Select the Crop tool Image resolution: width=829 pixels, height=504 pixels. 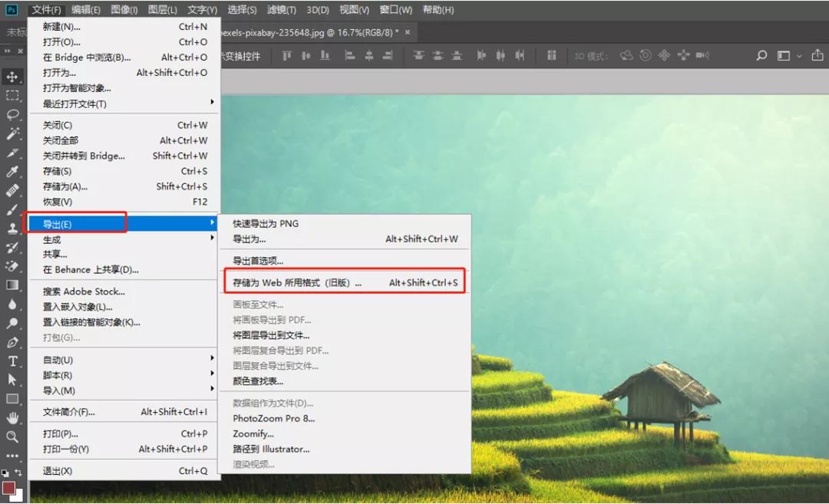[9, 153]
